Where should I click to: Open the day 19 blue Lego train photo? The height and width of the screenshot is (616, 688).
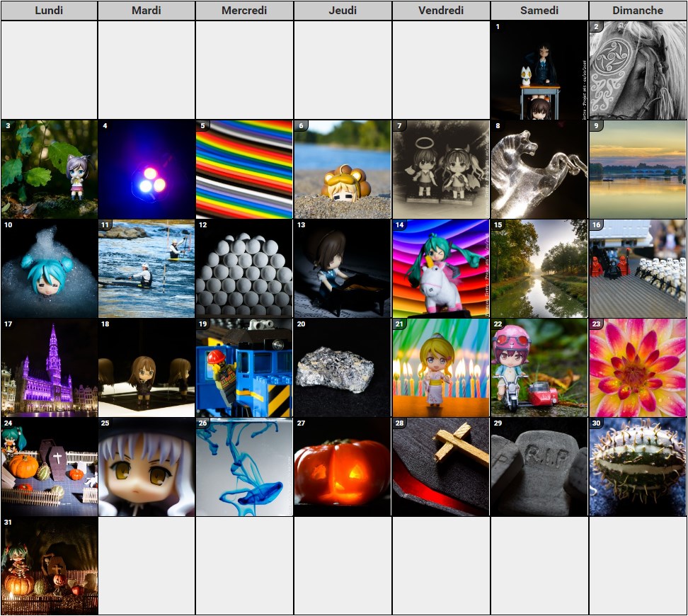click(244, 368)
